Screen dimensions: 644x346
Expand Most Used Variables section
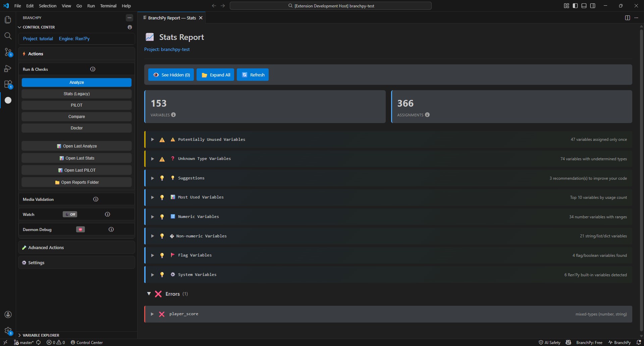[388, 197]
